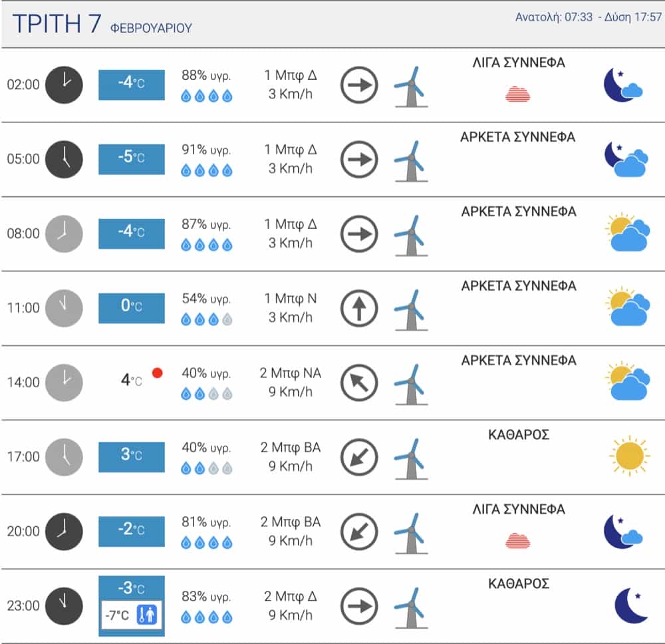Image resolution: width=665 pixels, height=644 pixels.
Task: Click the humidity droplets at 05:00
Action: (207, 171)
